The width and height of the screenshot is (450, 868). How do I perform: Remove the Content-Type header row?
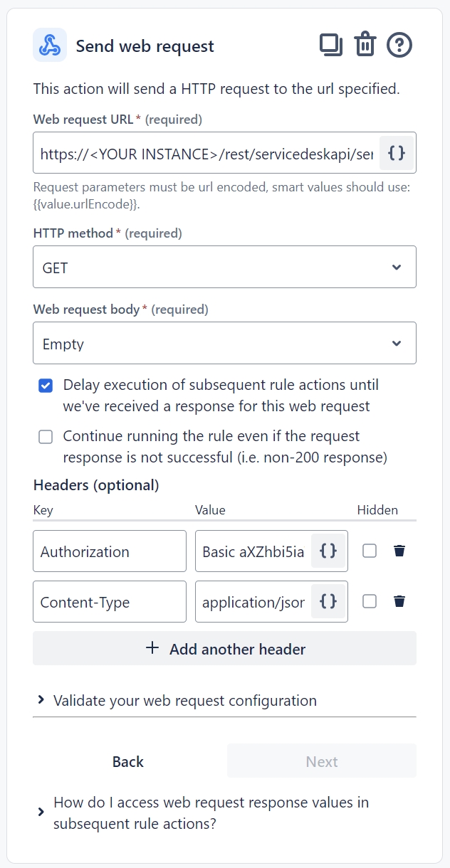point(399,601)
